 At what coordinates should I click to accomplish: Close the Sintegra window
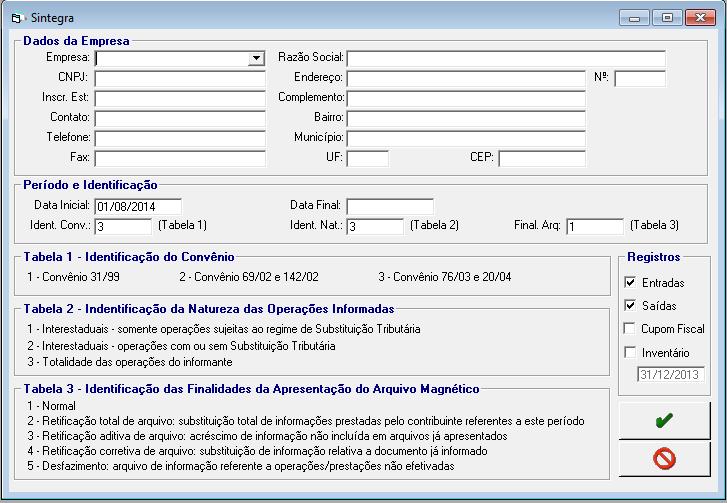coord(700,18)
